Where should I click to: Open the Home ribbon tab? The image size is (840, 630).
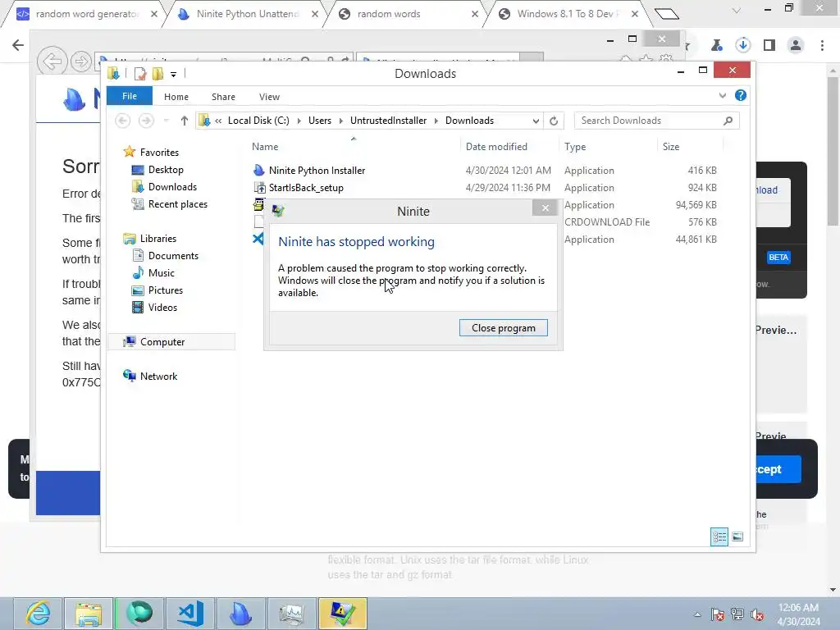176,97
